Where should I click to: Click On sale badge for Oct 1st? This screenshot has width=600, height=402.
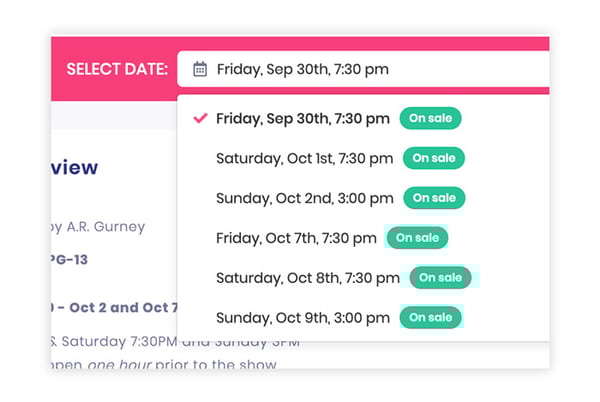434,158
